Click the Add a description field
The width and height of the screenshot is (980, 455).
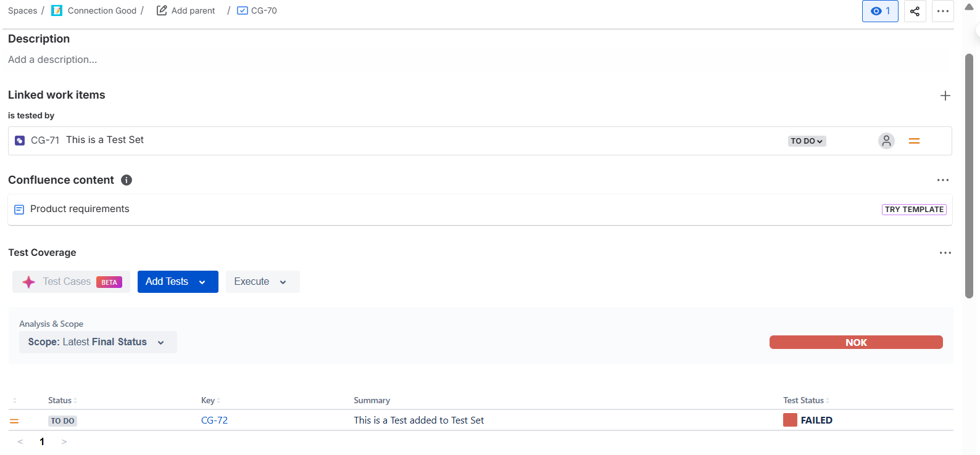(52, 60)
